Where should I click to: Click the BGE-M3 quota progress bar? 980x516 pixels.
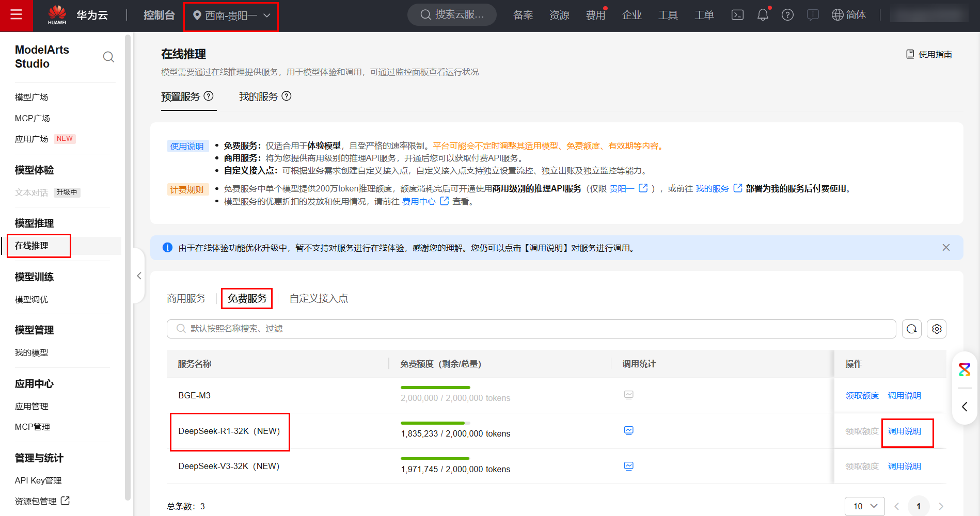tap(435, 387)
